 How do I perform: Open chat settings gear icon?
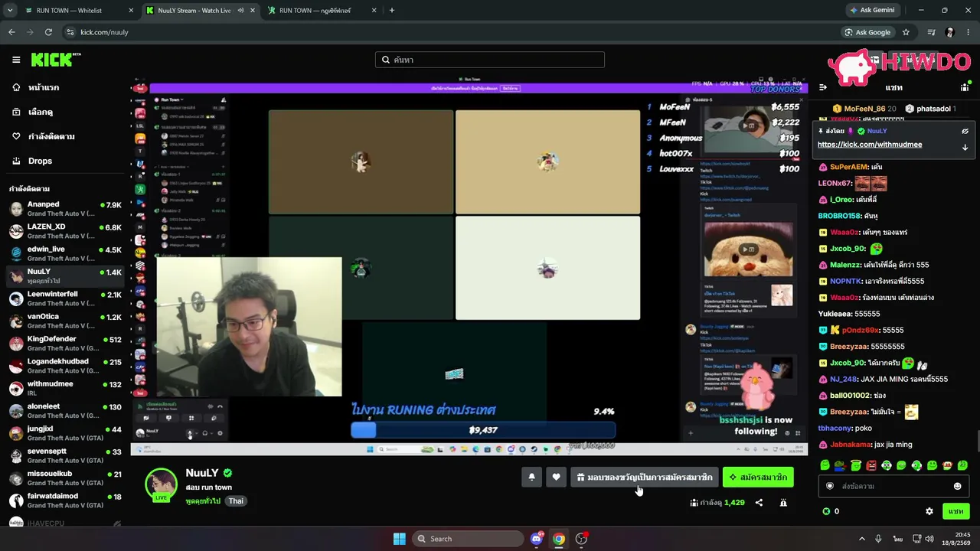coord(929,511)
